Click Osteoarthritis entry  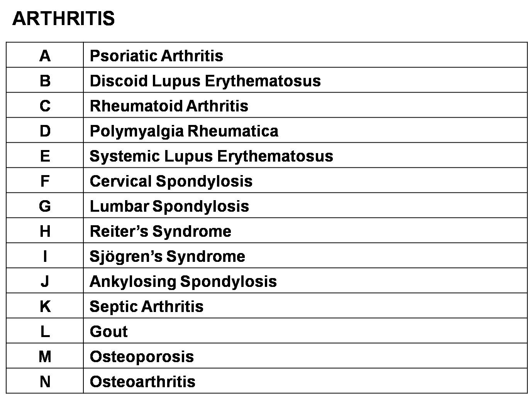coord(142,381)
